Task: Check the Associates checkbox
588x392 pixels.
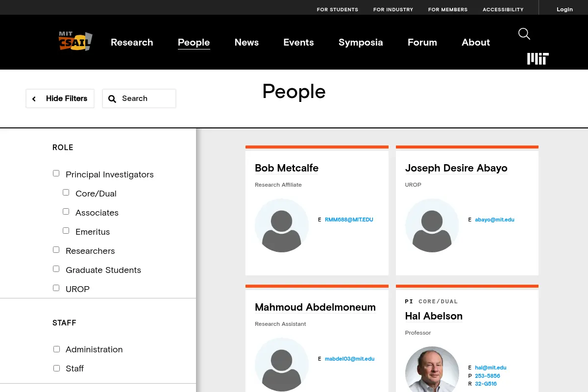Action: click(x=66, y=212)
